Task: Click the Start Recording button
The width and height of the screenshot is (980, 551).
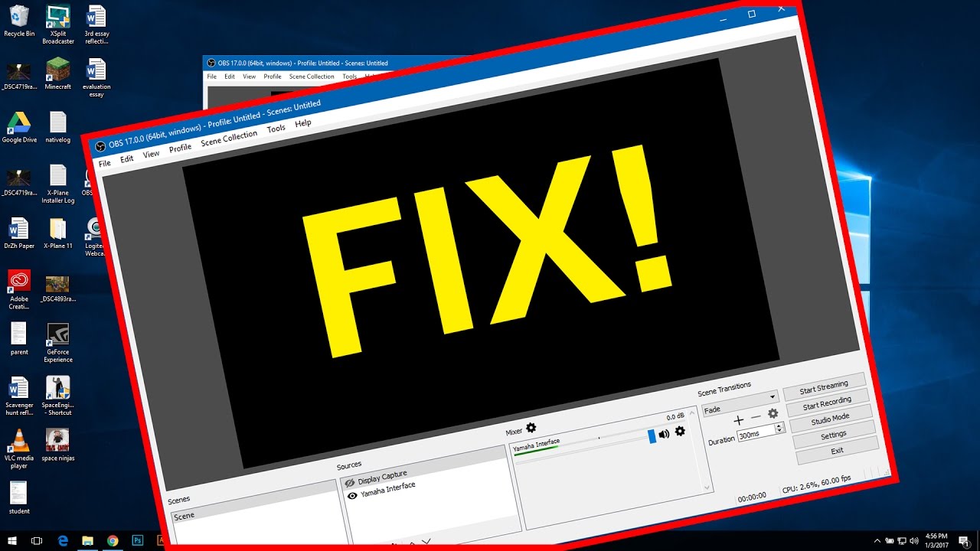Action: click(x=827, y=403)
